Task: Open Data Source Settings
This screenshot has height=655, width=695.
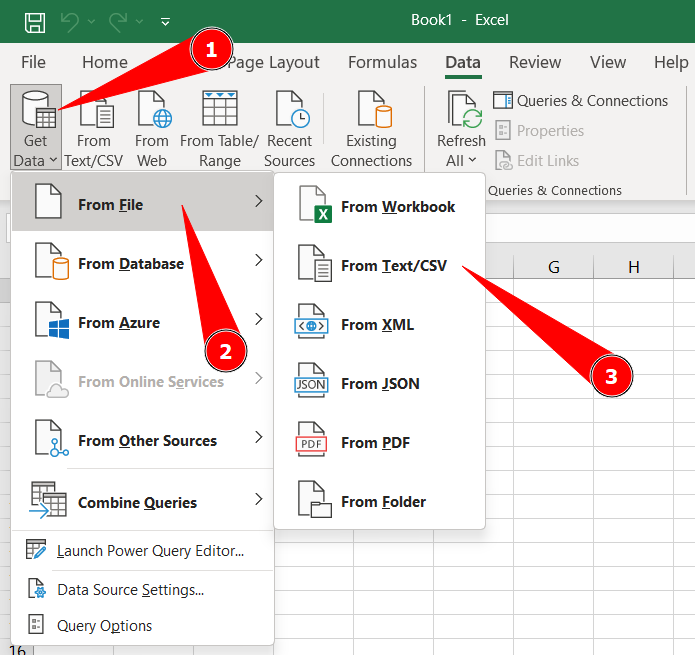Action: pos(143,590)
